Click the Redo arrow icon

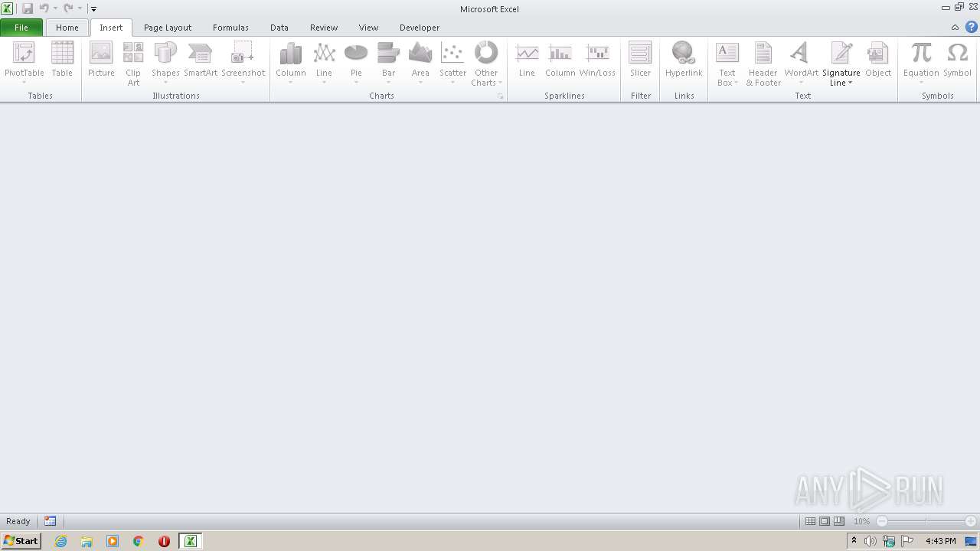68,8
